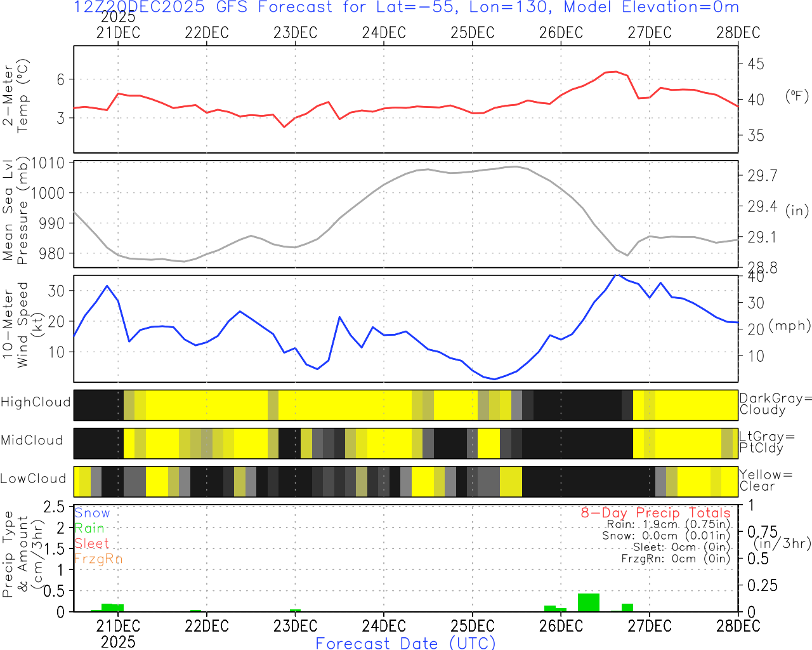Select the 26DEC label on the bottom date axis

click(561, 626)
